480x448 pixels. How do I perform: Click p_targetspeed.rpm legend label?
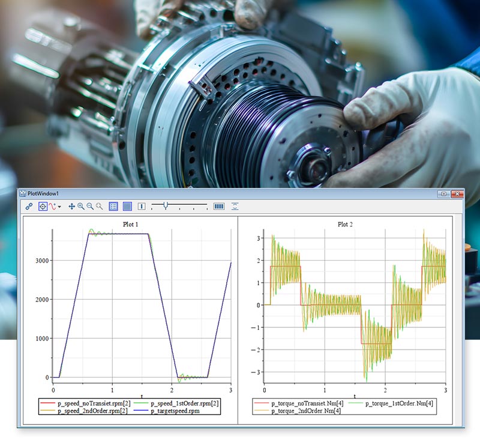pos(182,410)
